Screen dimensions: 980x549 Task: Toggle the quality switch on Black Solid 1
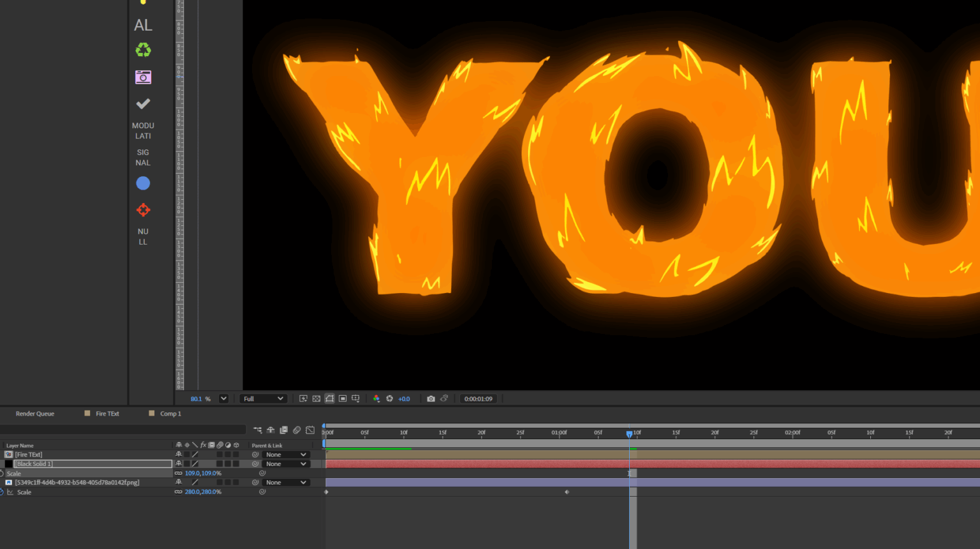tap(195, 464)
